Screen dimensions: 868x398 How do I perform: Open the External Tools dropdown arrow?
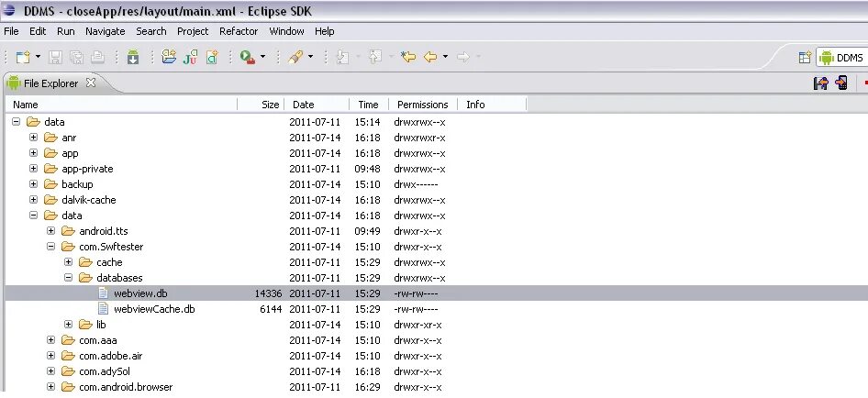[262, 57]
